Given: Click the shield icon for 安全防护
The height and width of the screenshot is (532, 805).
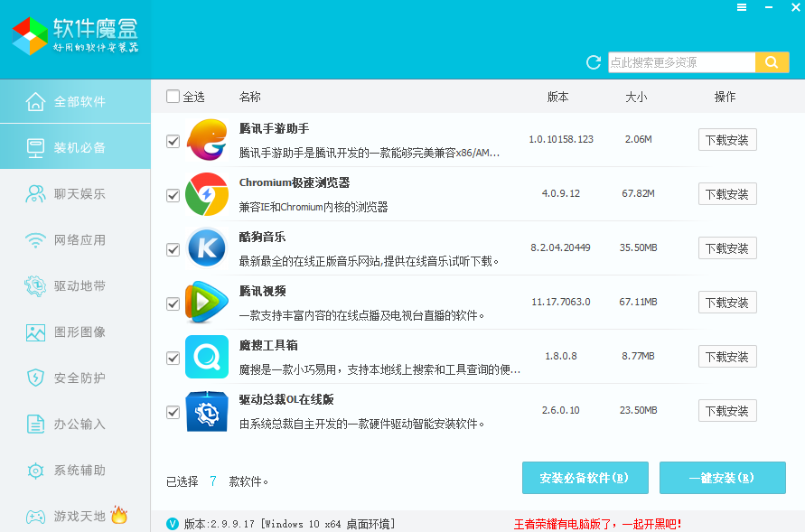Looking at the screenshot, I should 35,378.
